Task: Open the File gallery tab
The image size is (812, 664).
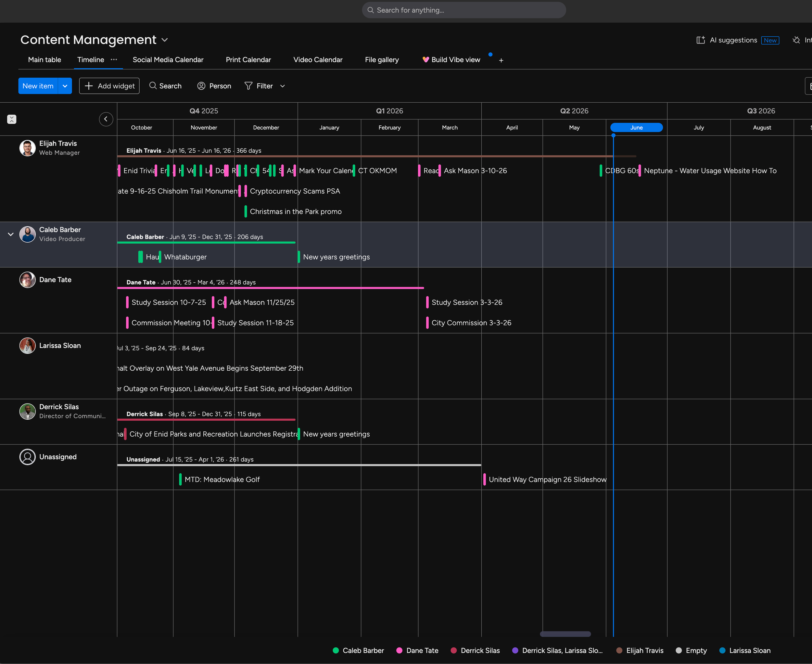Action: pyautogui.click(x=382, y=60)
